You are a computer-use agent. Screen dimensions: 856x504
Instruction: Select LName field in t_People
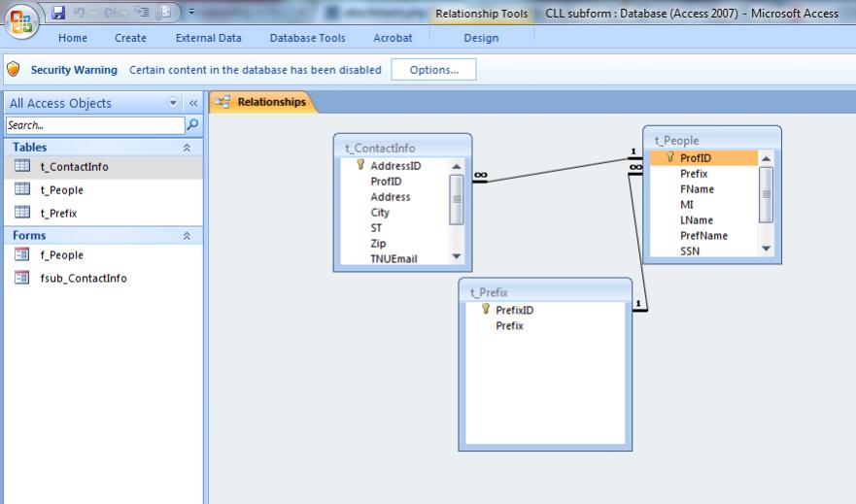click(697, 220)
